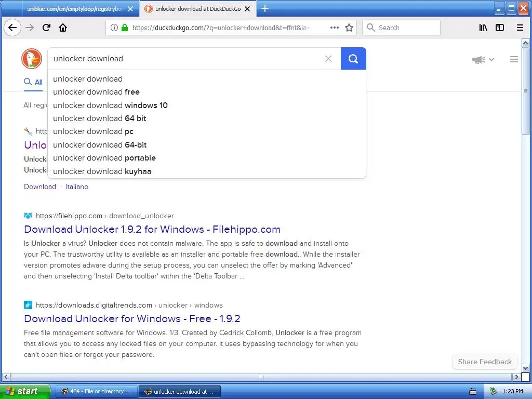Pick first suggestion 'unlocker download'
The image size is (532, 399).
207,79
